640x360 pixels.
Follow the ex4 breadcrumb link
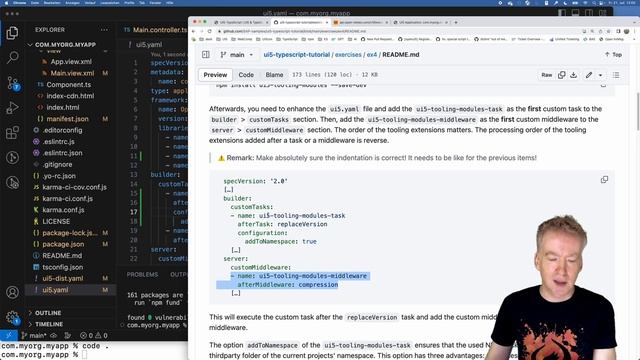[x=371, y=55]
